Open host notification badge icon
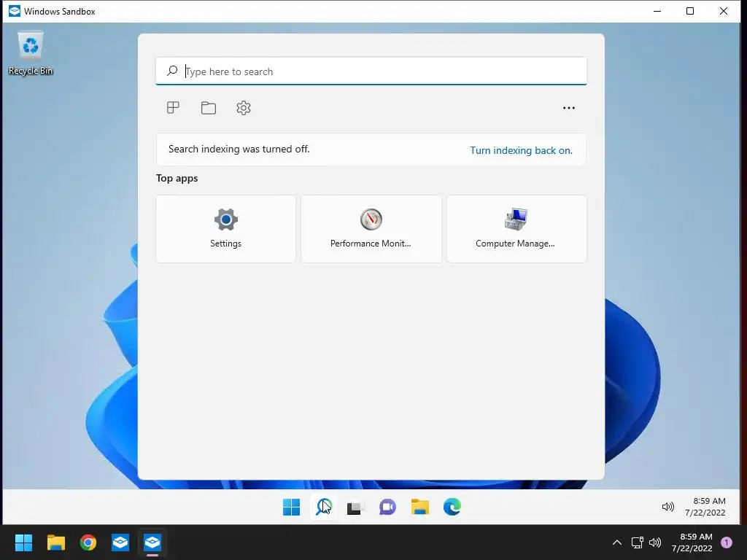 727,542
